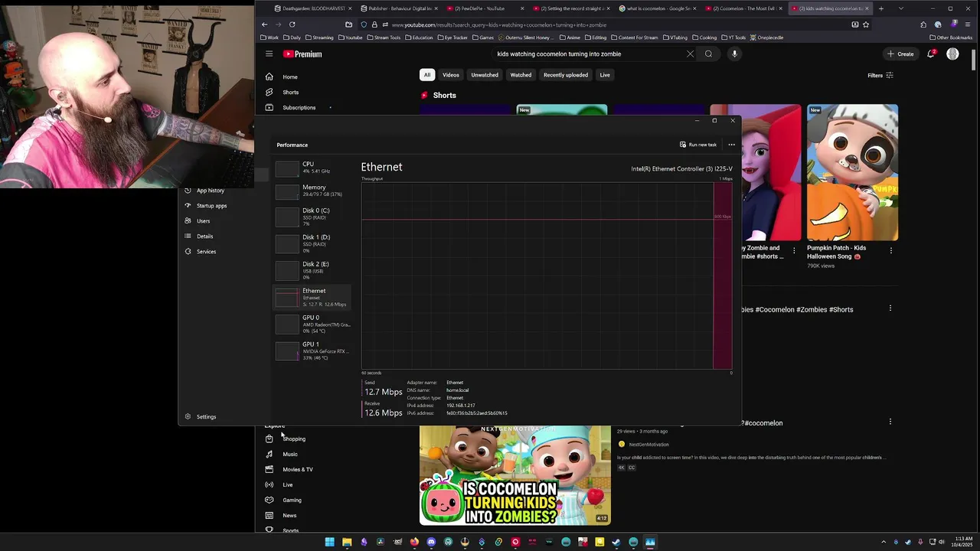Open the YouTube hamburger guide menu
This screenshot has width=980, height=551.
tap(269, 54)
